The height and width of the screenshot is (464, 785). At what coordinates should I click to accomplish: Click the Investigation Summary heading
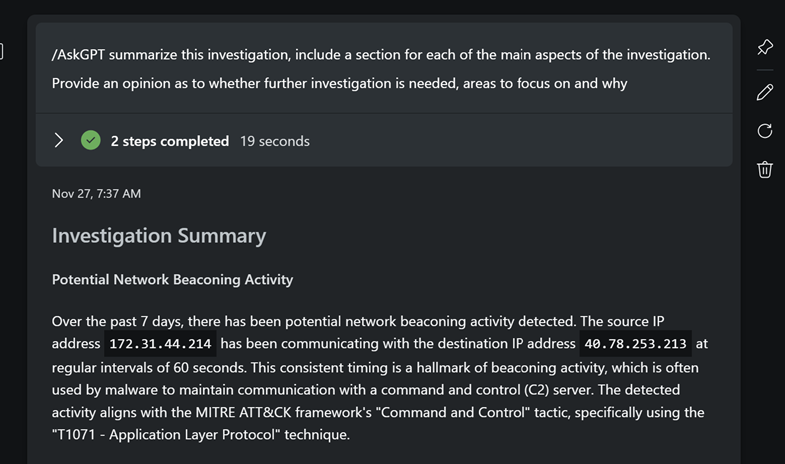159,236
